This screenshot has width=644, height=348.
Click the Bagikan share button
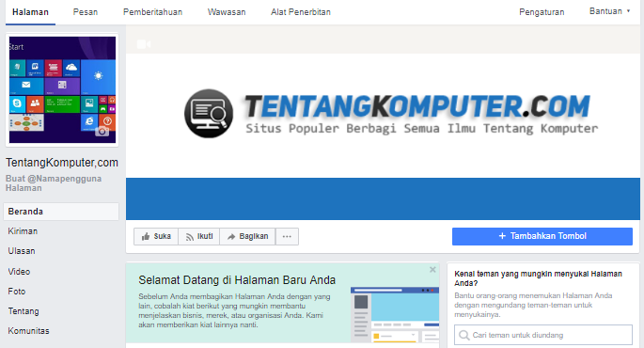247,237
